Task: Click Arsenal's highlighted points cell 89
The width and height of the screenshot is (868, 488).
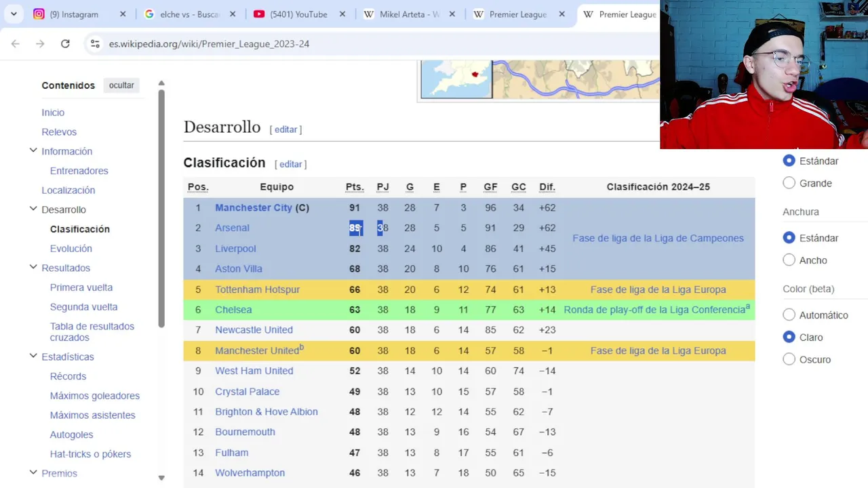Action: (x=355, y=228)
